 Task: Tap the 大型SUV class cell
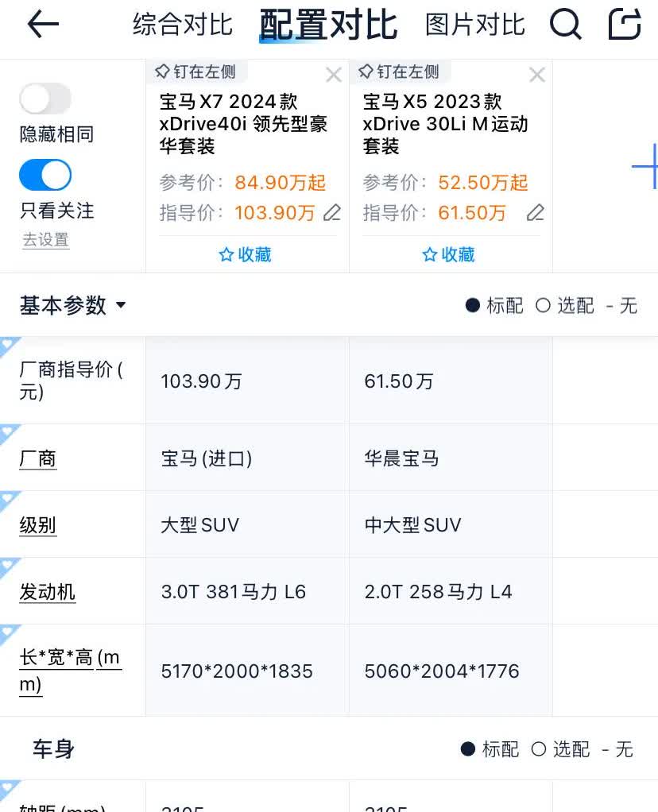click(x=248, y=524)
